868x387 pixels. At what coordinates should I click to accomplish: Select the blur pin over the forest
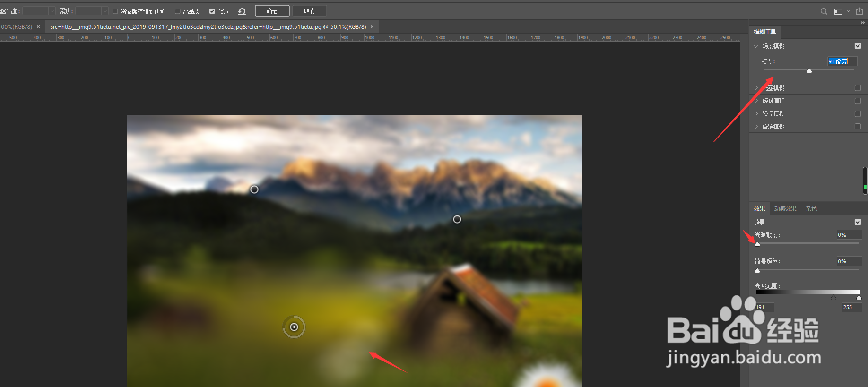(x=457, y=219)
